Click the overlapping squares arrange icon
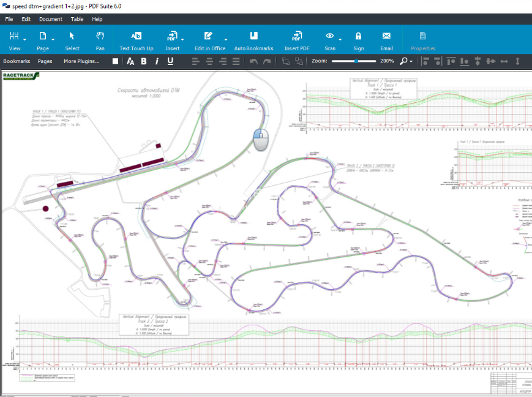 tap(286, 61)
